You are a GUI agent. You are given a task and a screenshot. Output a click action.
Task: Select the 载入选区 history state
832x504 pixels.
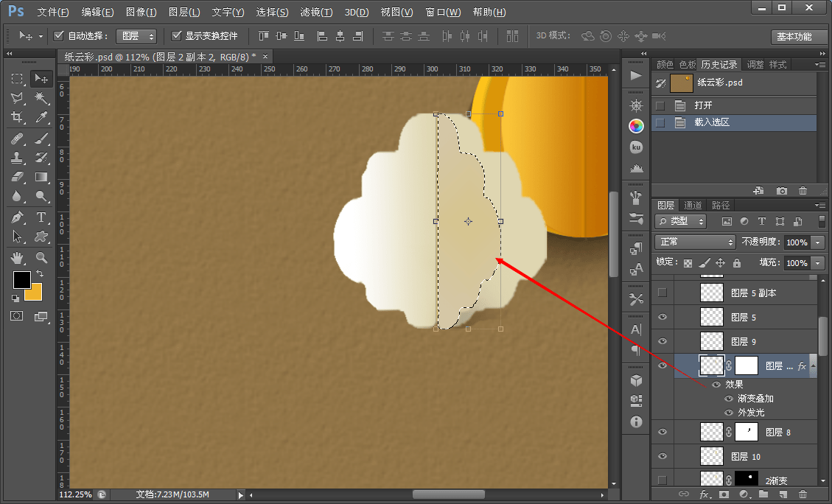pyautogui.click(x=735, y=122)
